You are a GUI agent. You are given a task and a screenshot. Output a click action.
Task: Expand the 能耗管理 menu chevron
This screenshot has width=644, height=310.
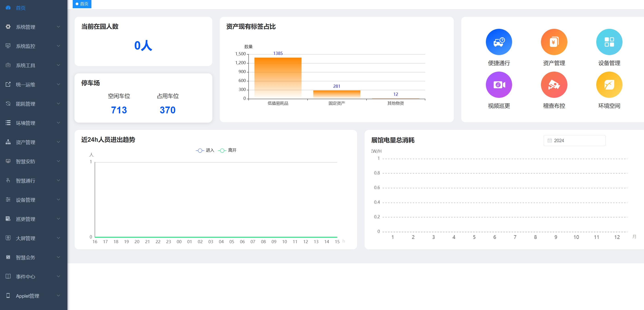[x=58, y=104]
